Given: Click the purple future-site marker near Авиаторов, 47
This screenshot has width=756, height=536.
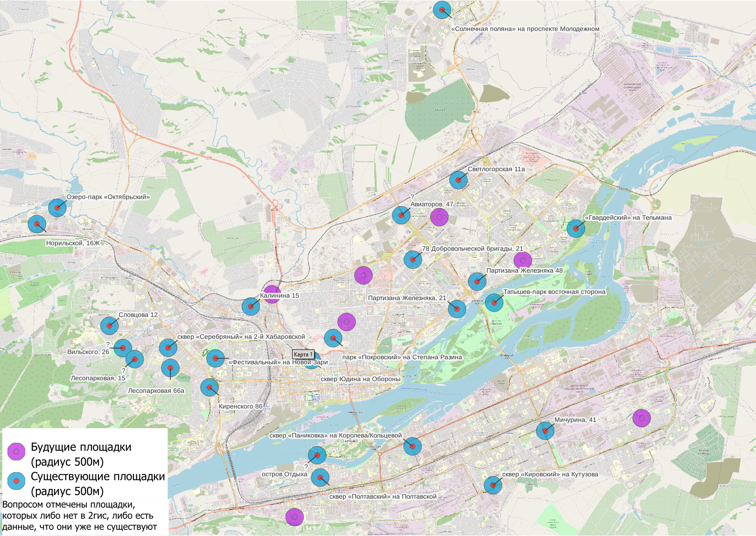Looking at the screenshot, I should click(439, 217).
